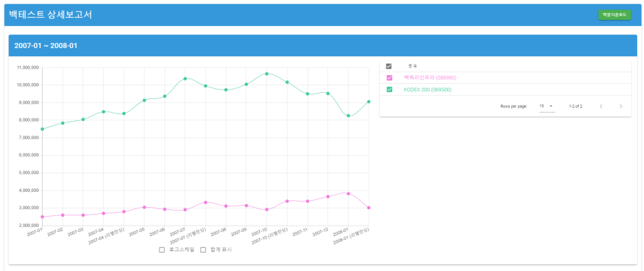The height and width of the screenshot is (271, 644).
Task: Click the 2,000,000 y-axis label
Action: point(29,226)
